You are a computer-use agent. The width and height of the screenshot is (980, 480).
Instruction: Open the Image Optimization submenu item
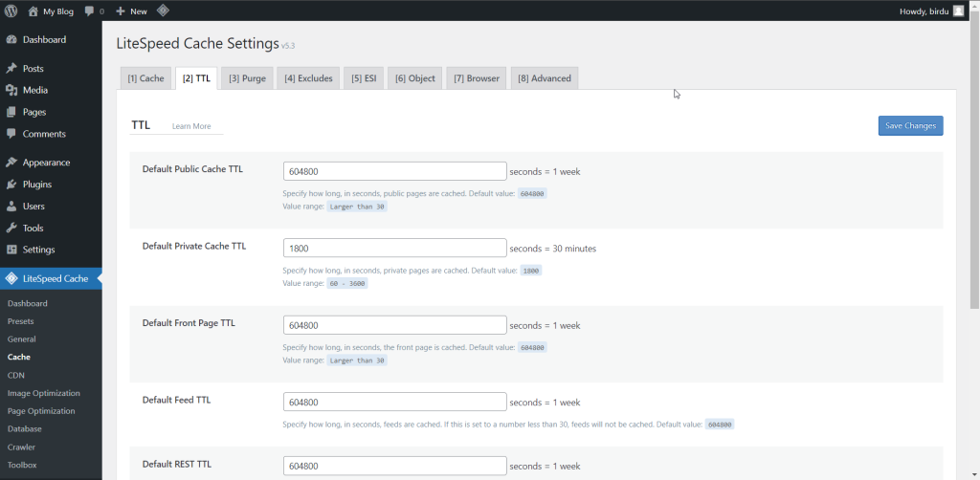tap(44, 393)
